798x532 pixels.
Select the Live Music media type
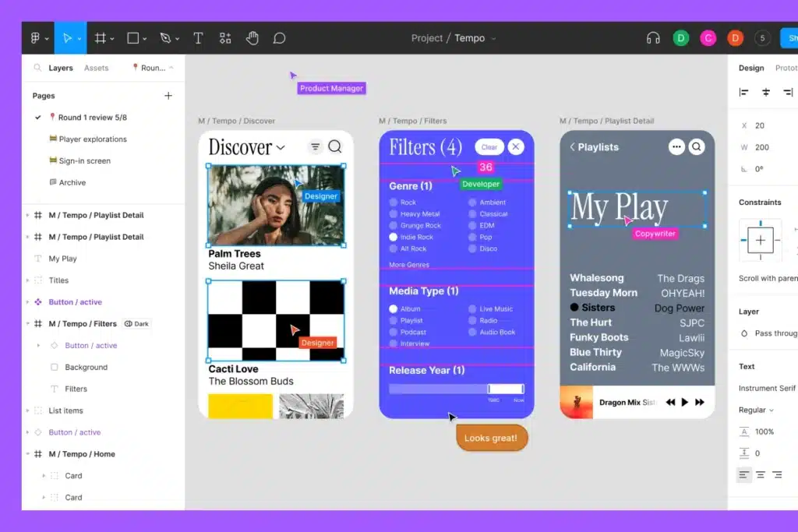click(x=491, y=308)
